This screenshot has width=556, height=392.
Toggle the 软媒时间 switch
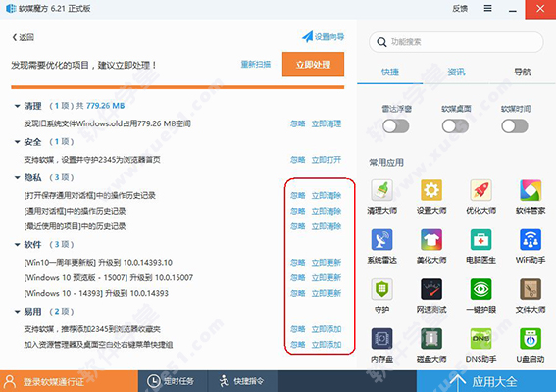click(515, 126)
